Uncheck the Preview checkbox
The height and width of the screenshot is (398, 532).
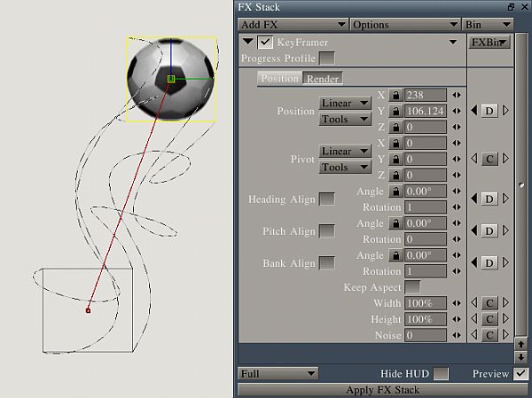point(520,373)
